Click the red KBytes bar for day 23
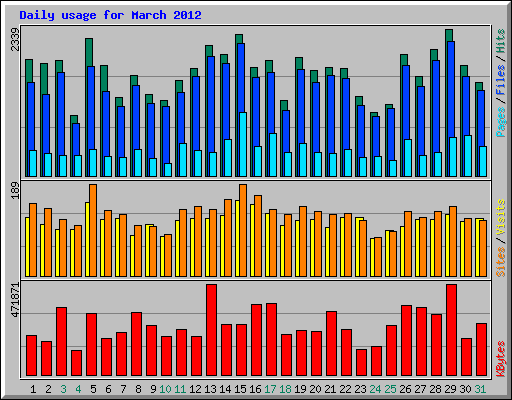This screenshot has height=400, width=512. point(361,363)
